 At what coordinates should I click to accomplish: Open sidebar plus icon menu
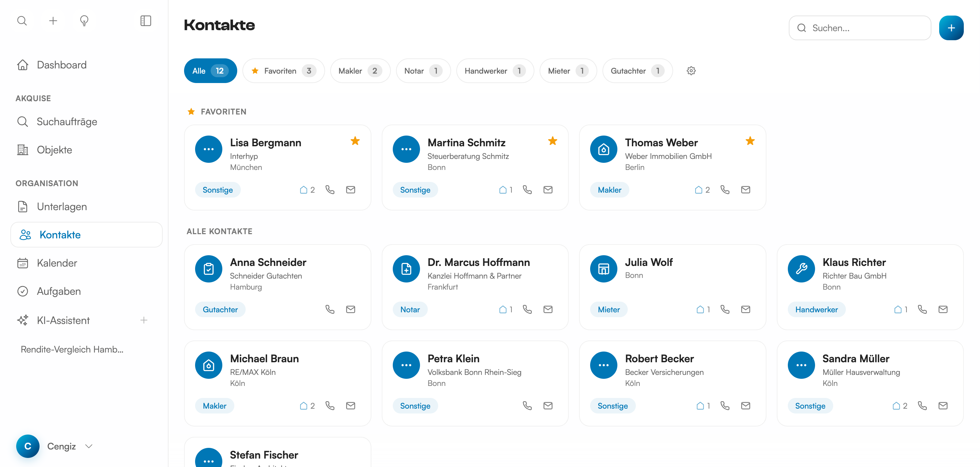point(53,20)
